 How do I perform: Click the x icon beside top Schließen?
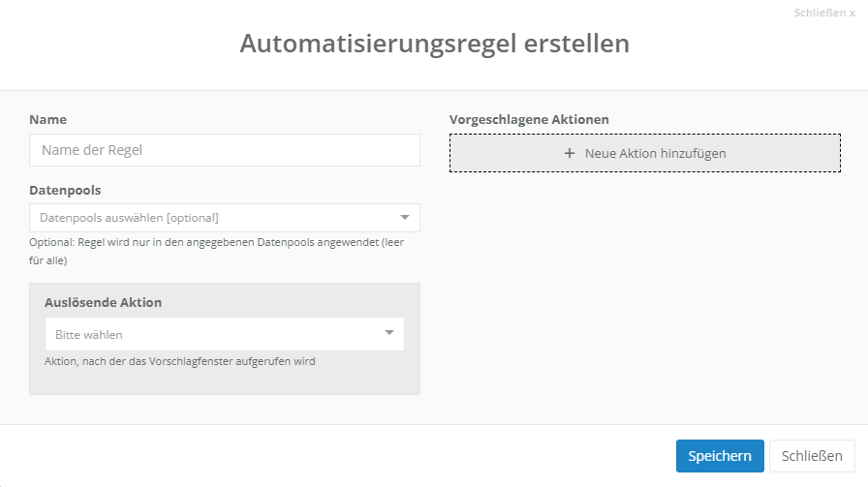point(852,14)
